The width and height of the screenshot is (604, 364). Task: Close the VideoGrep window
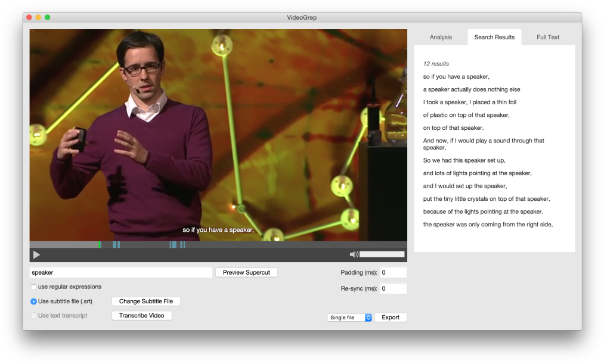[x=29, y=17]
